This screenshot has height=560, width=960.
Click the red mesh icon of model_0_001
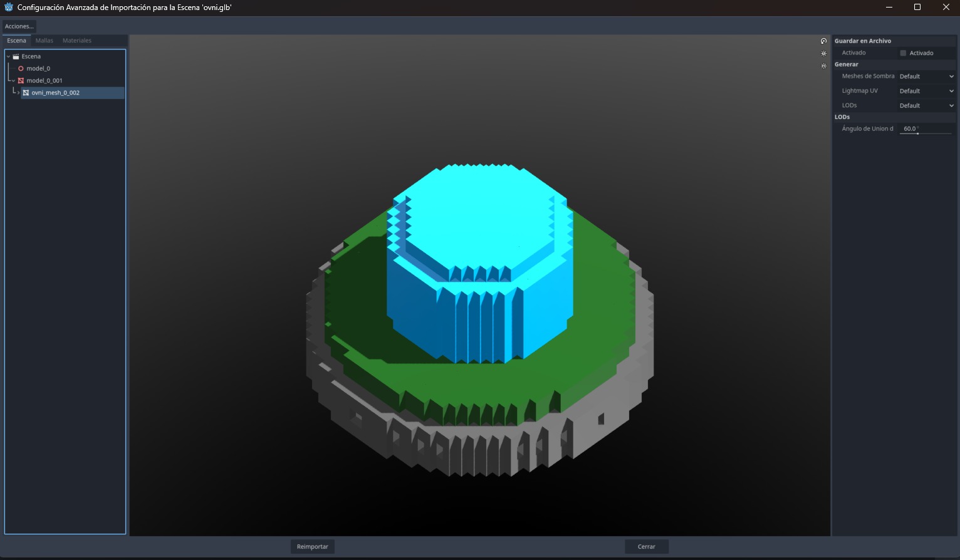(21, 81)
